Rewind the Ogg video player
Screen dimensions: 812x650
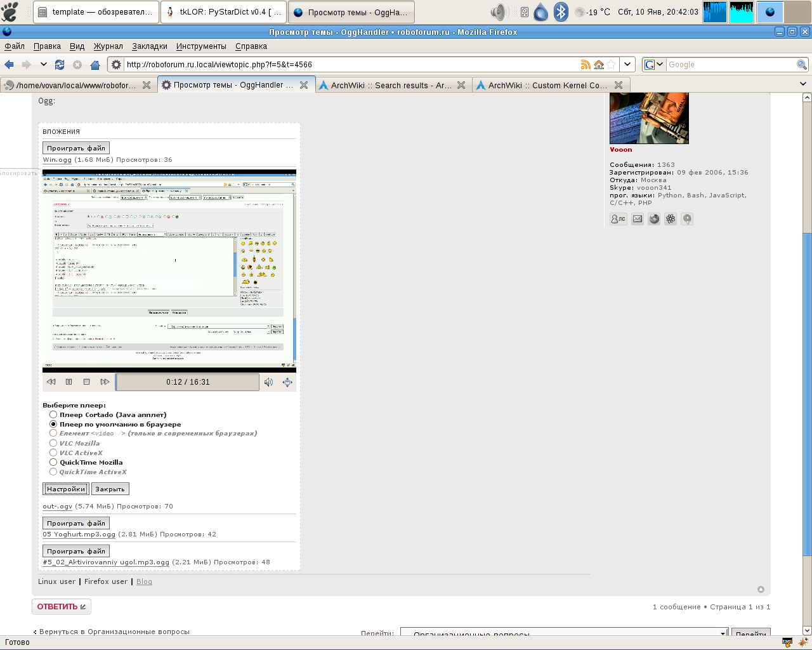pos(51,382)
